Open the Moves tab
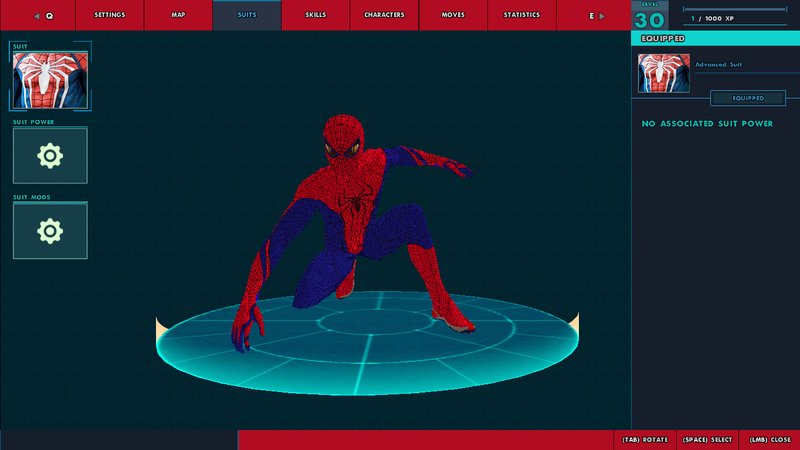The height and width of the screenshot is (450, 800). pyautogui.click(x=453, y=15)
